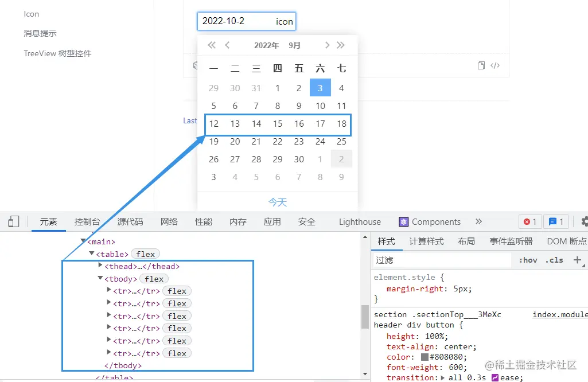Open the DevTools error count badge
The width and height of the screenshot is (588, 382).
pos(530,221)
